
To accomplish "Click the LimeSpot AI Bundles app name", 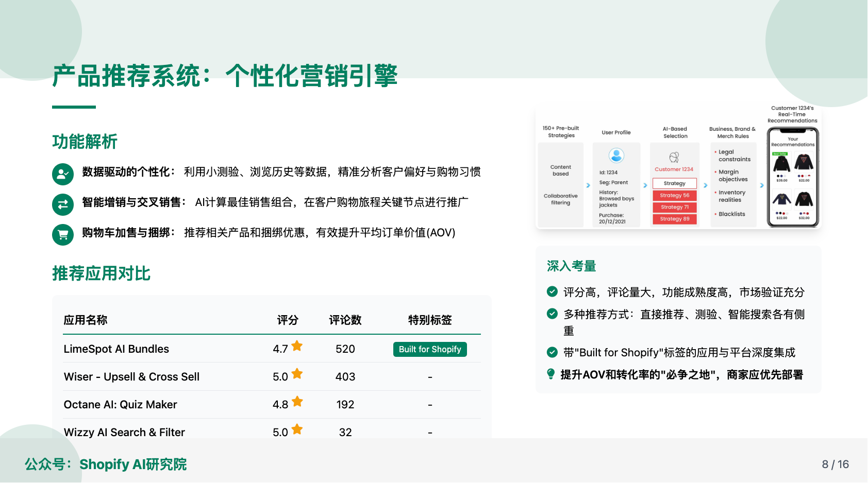I will (116, 349).
